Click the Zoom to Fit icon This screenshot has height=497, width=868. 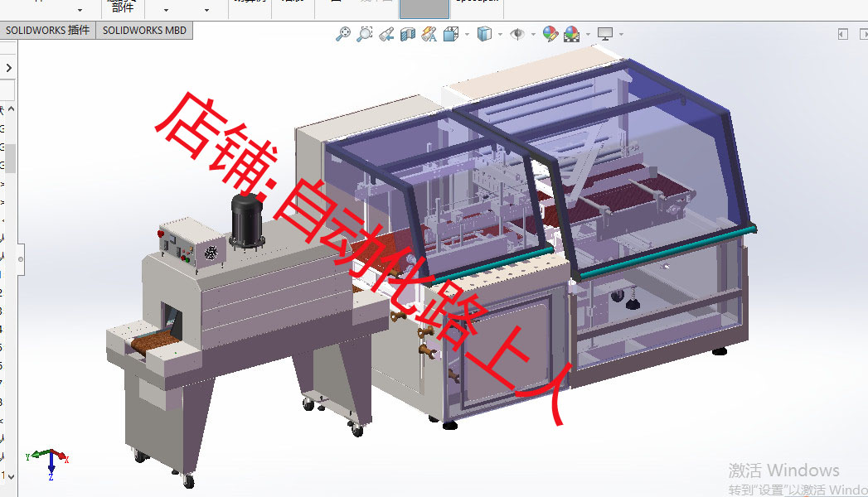click(x=343, y=34)
